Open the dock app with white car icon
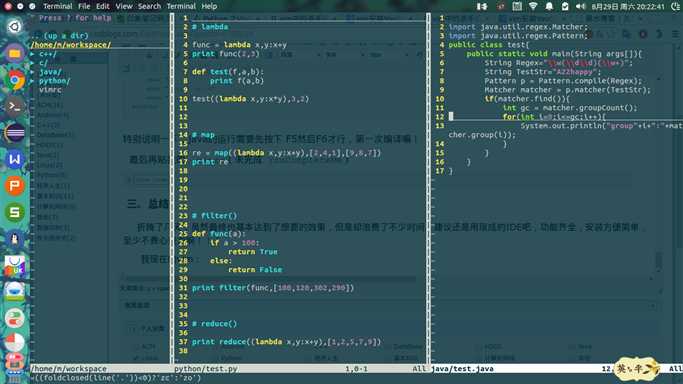The width and height of the screenshot is (683, 384). (14, 292)
